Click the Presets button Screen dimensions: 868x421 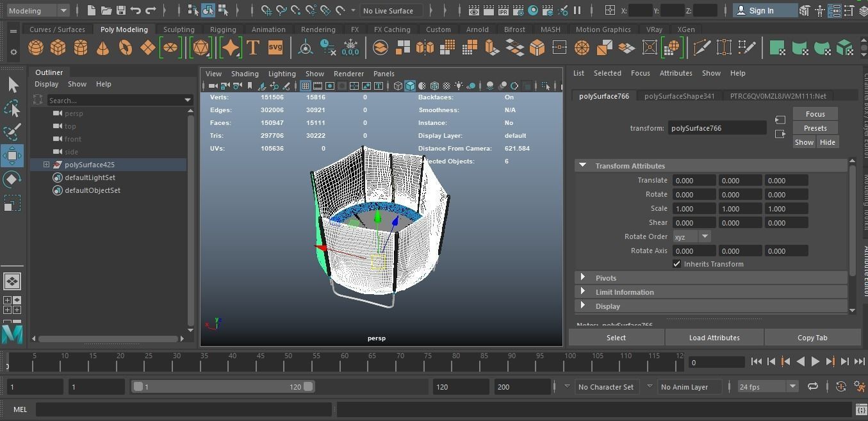815,128
